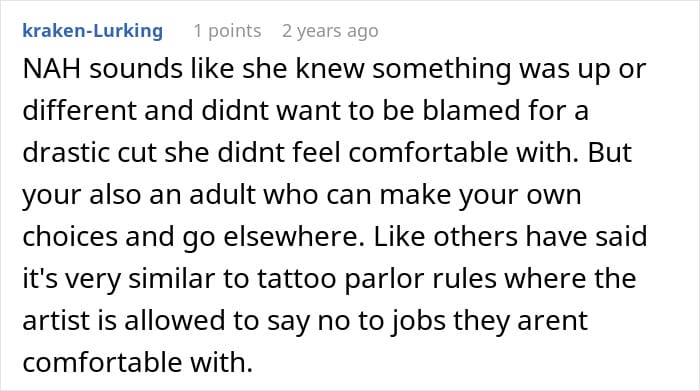Click the word 'arent' in the comment
This screenshot has height=391, width=700.
[552, 321]
